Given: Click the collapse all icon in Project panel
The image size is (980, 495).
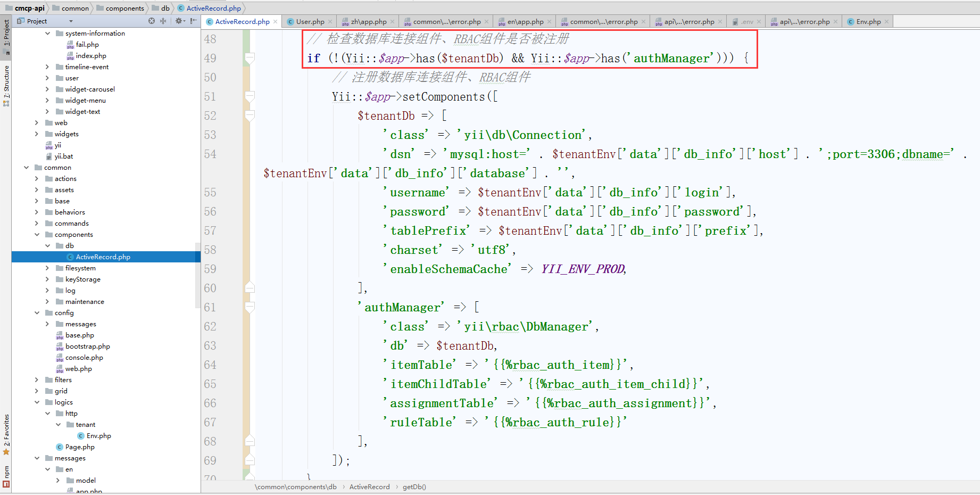Looking at the screenshot, I should click(163, 21).
